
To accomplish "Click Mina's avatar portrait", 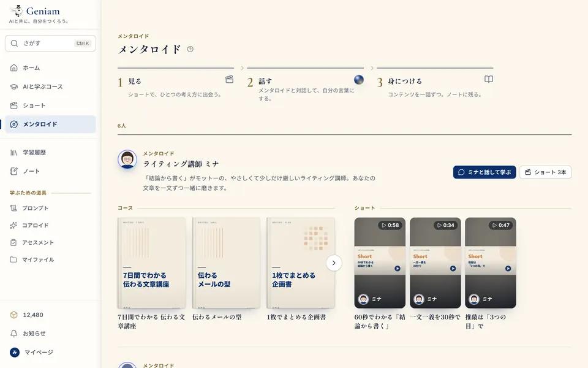I will (127, 159).
